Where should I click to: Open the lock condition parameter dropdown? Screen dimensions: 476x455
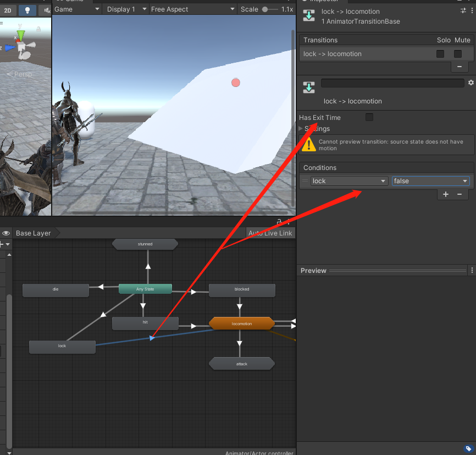tap(349, 181)
